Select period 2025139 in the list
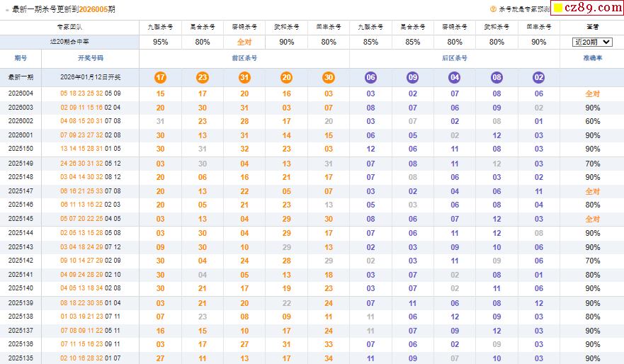Screen dimensions: 624x364 coord(21,302)
